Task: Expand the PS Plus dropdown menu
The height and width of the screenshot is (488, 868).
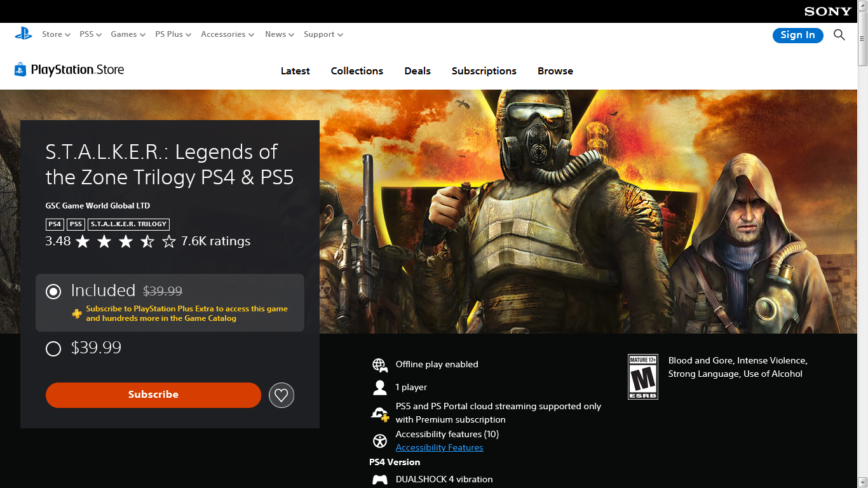Action: point(173,34)
